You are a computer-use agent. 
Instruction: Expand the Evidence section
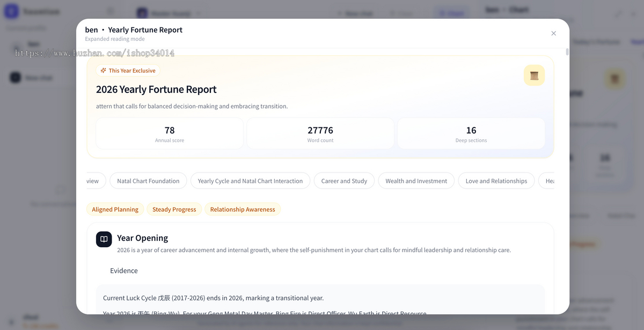click(x=124, y=271)
